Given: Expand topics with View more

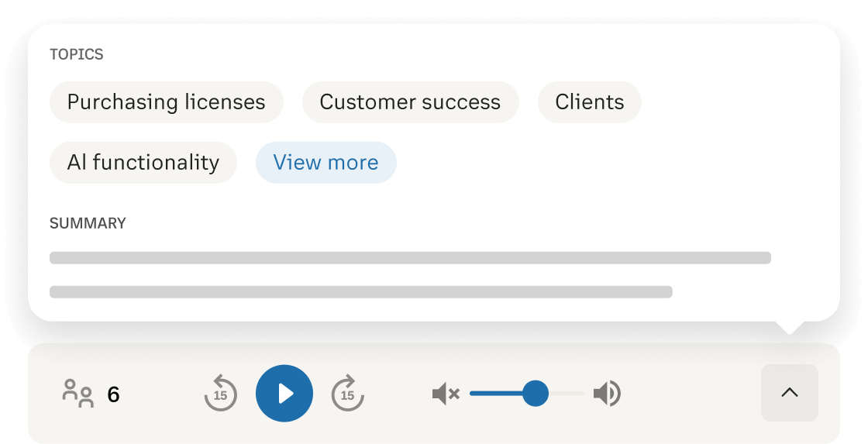Looking at the screenshot, I should [325, 163].
